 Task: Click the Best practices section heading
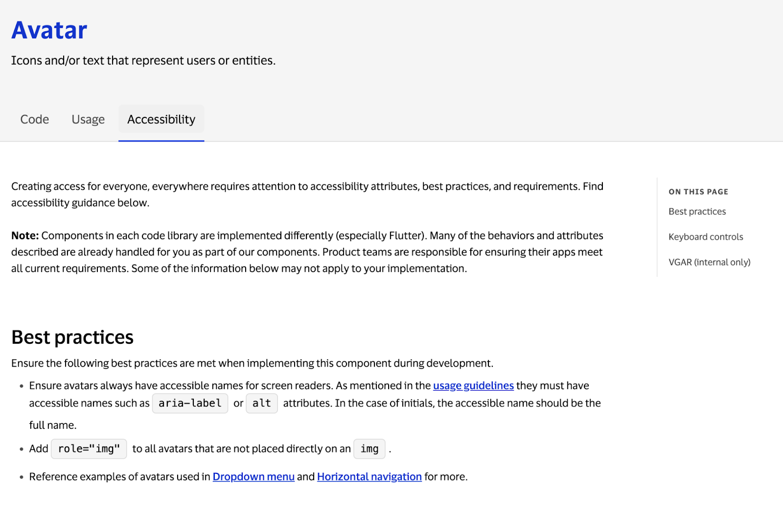point(72,337)
